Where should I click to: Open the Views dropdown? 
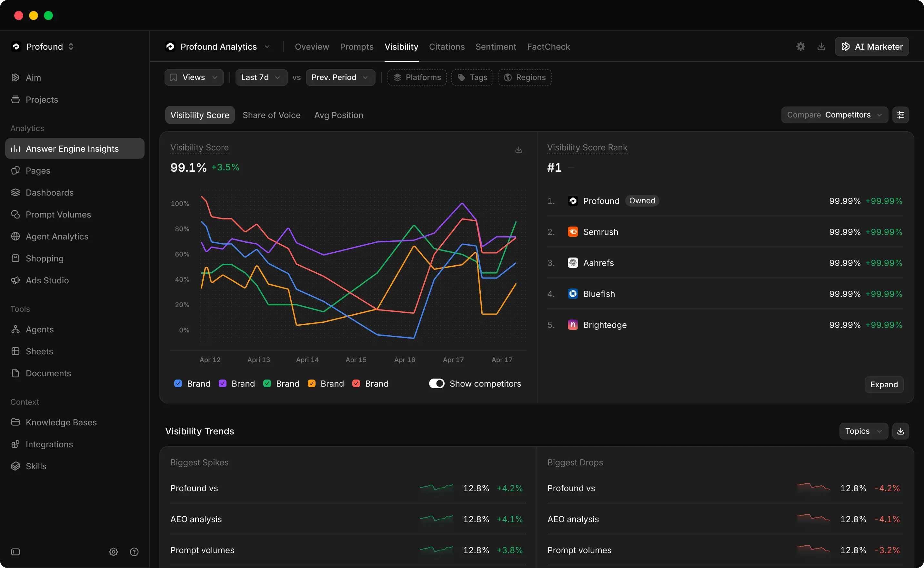(194, 77)
